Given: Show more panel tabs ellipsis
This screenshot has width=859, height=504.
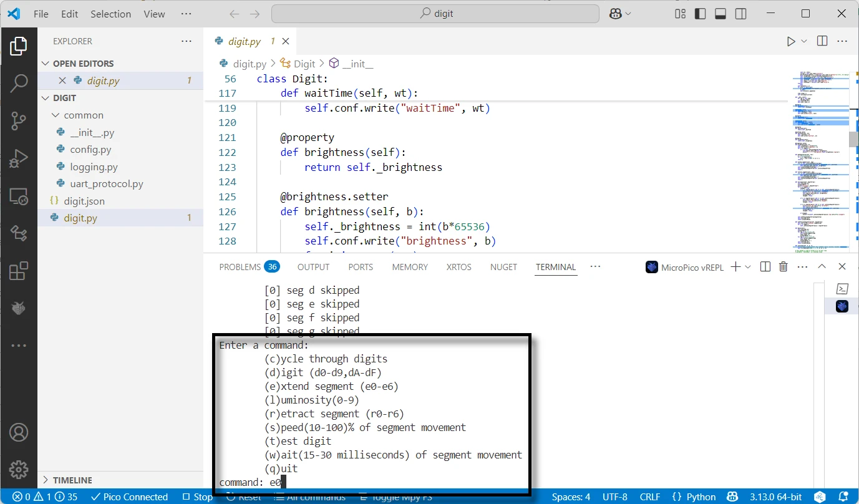Looking at the screenshot, I should coord(595,267).
